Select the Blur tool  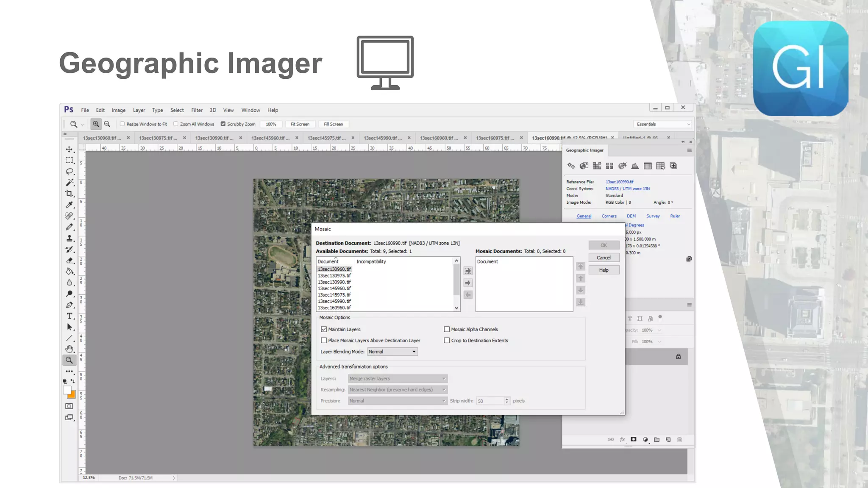[69, 283]
